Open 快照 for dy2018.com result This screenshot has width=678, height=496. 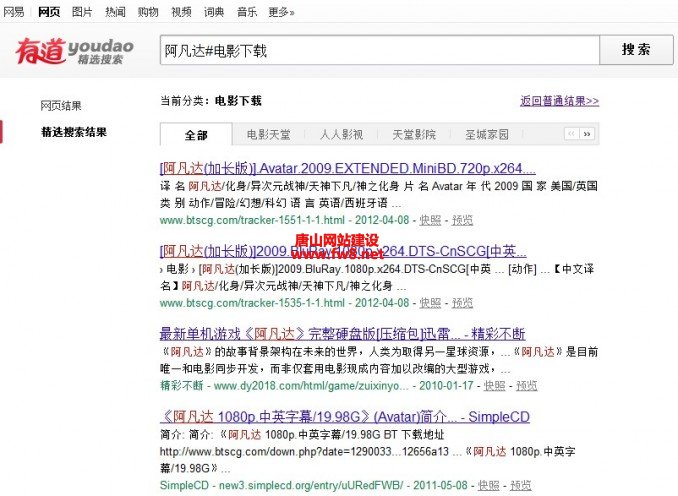click(x=494, y=385)
